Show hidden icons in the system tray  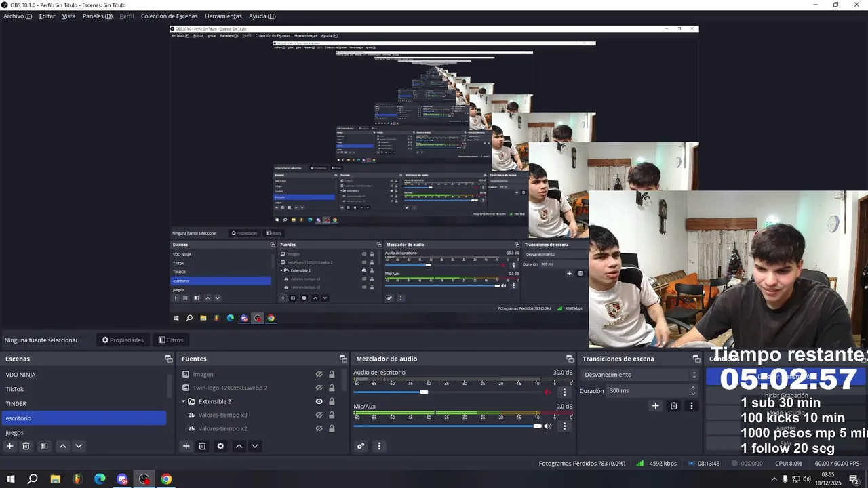coord(774,479)
